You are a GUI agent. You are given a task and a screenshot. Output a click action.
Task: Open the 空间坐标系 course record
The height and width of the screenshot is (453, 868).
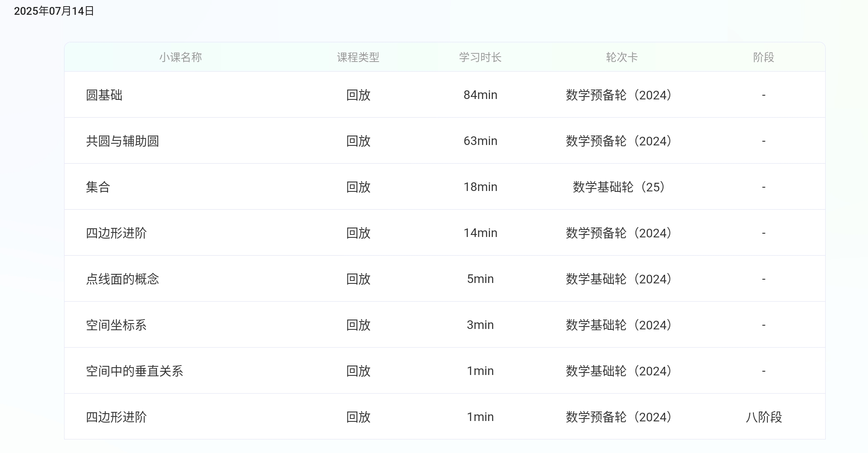click(117, 325)
